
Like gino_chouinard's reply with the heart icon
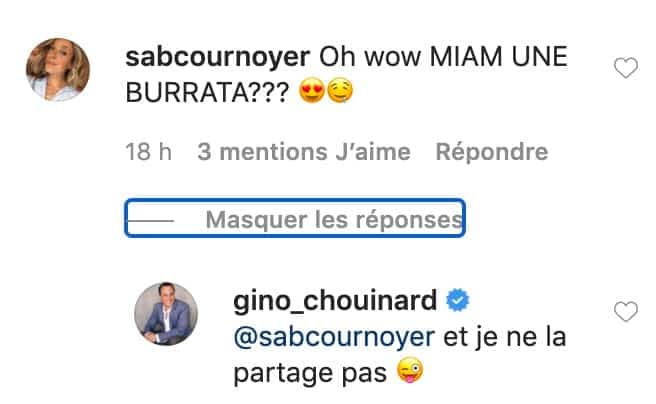pyautogui.click(x=625, y=312)
